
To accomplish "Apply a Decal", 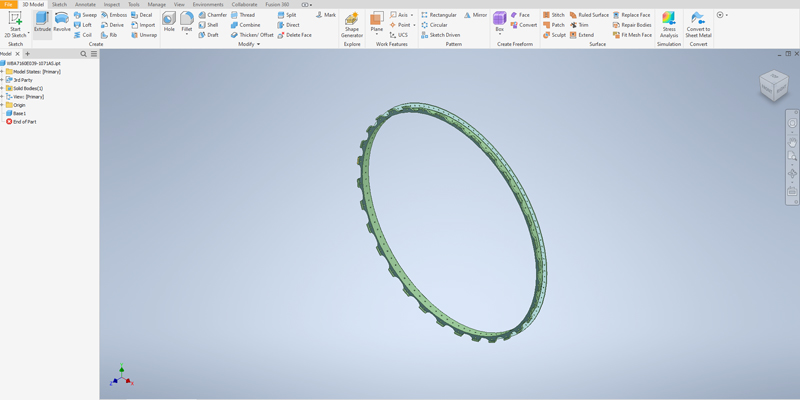I will tap(142, 15).
